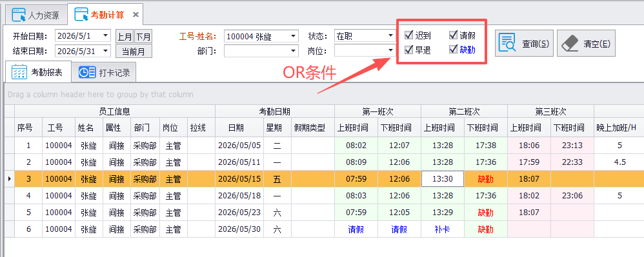Image resolution: width=644 pixels, height=257 pixels.
Task: Click the row indicator arrow for row 3
Action: [x=10, y=179]
